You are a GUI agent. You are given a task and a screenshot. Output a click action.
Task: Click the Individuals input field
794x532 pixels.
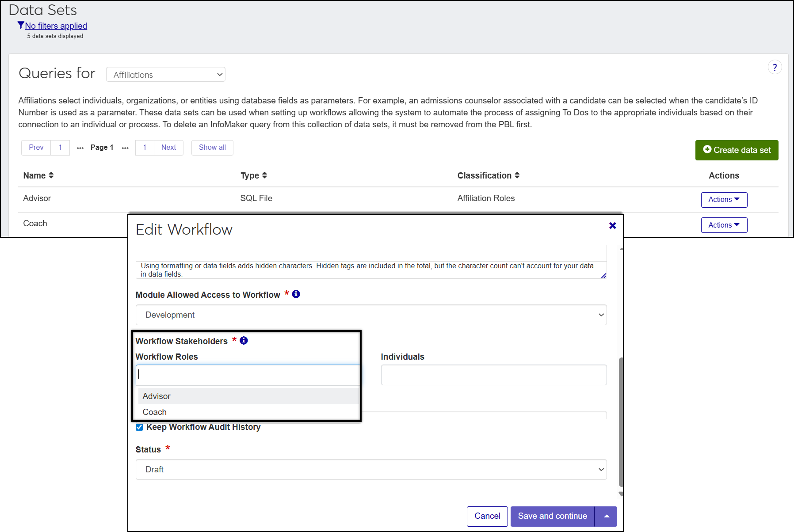(x=493, y=375)
